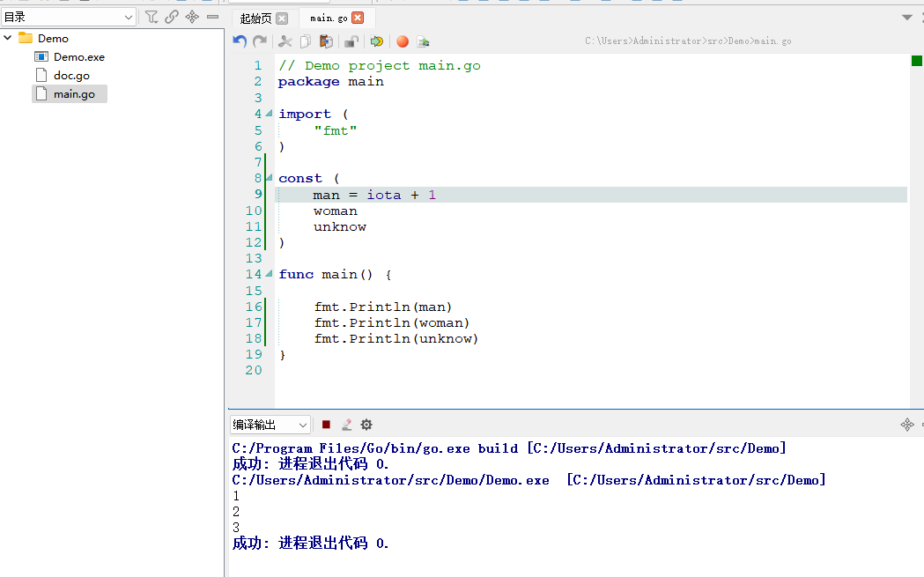Switch to the 起始页 tab
This screenshot has height=577, width=924.
click(x=255, y=18)
